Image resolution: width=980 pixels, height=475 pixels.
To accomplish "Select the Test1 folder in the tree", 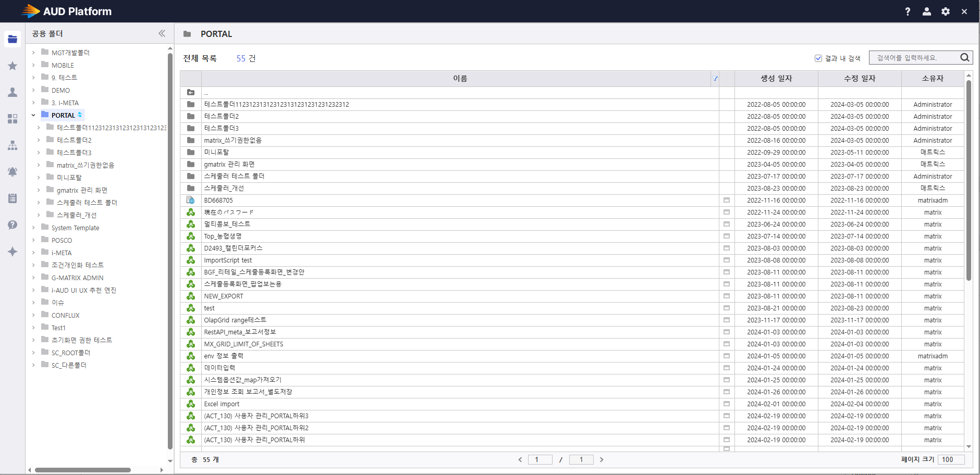I will (58, 328).
